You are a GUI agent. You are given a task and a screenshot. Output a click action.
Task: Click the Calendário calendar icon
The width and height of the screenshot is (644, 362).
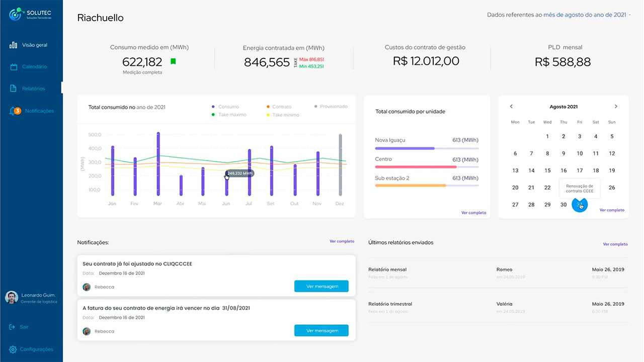tap(14, 67)
